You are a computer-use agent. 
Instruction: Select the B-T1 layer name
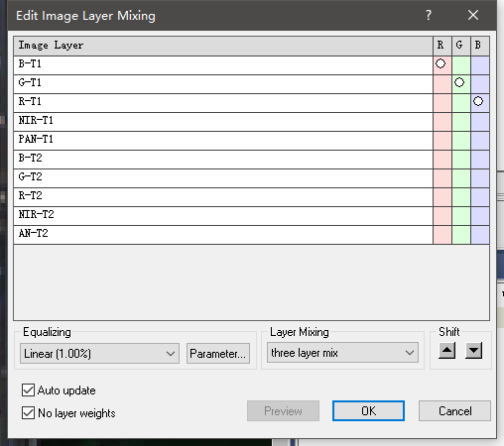[x=30, y=63]
